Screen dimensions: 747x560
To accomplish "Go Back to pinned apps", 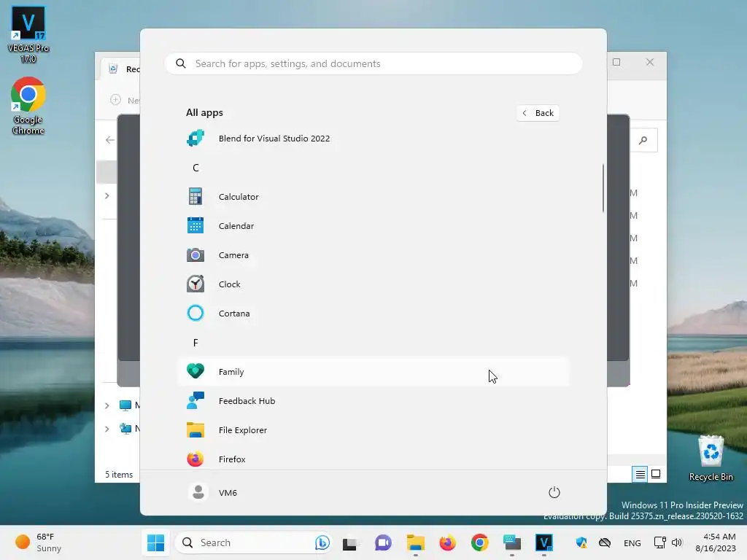I will [538, 113].
